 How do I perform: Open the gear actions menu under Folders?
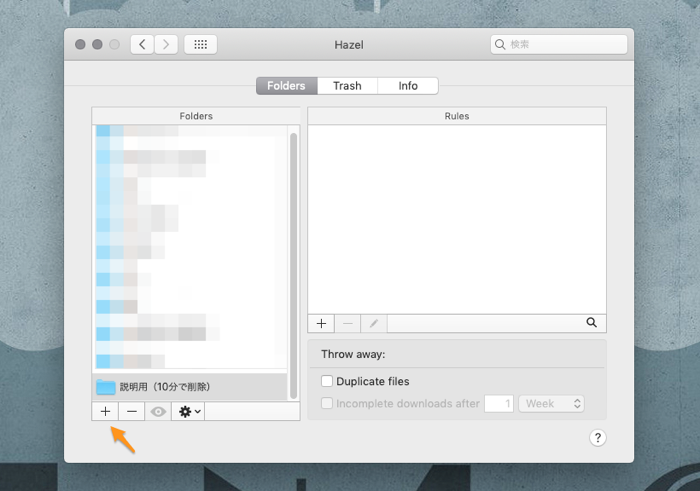point(189,411)
